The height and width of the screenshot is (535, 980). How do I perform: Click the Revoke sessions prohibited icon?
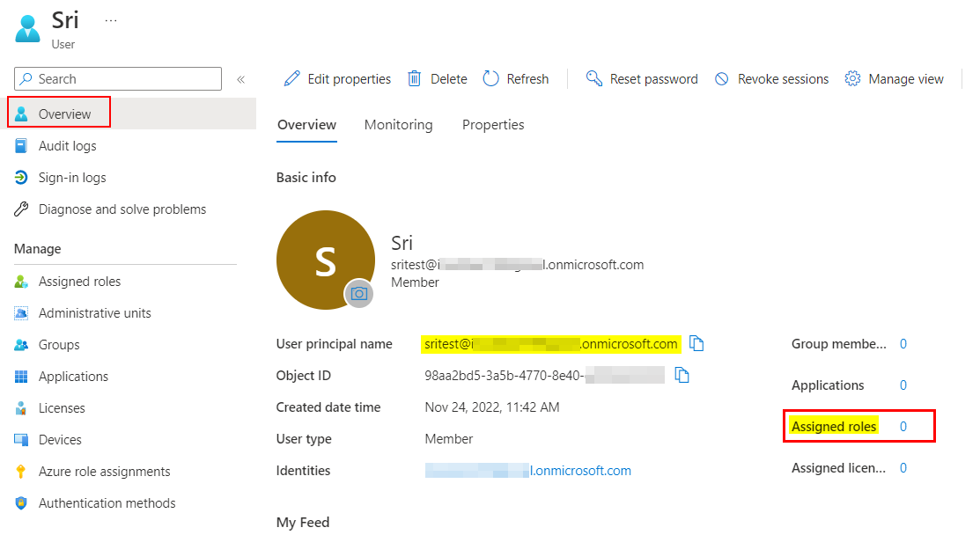click(722, 78)
